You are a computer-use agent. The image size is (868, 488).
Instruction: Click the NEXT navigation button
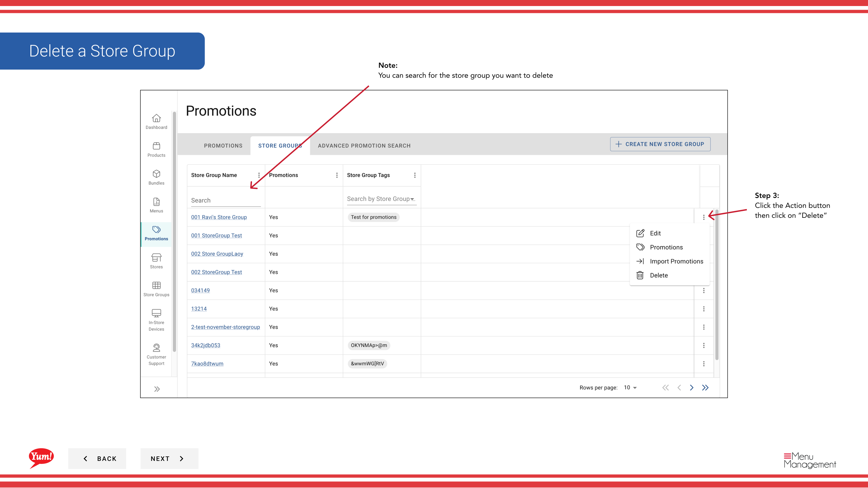[169, 458]
